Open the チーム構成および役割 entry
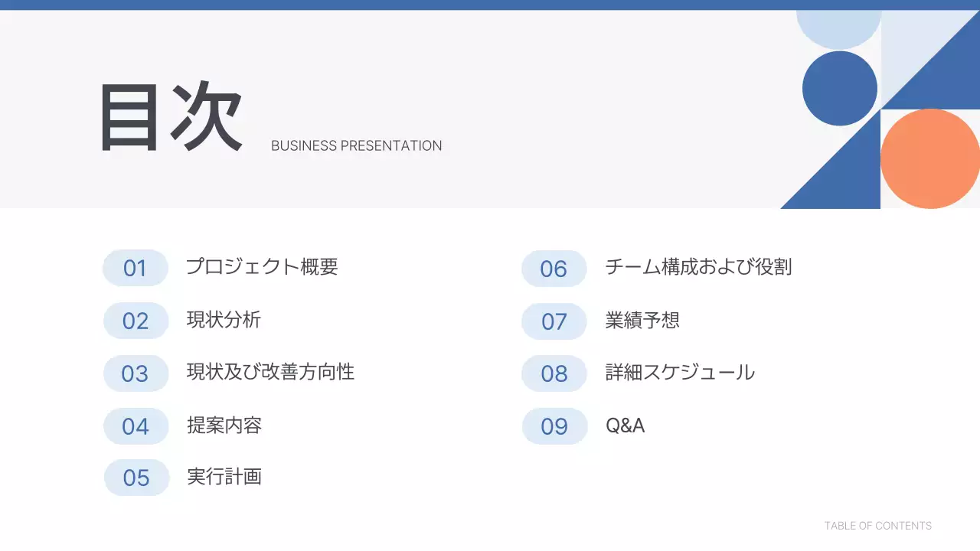Image resolution: width=980 pixels, height=551 pixels. (x=698, y=267)
